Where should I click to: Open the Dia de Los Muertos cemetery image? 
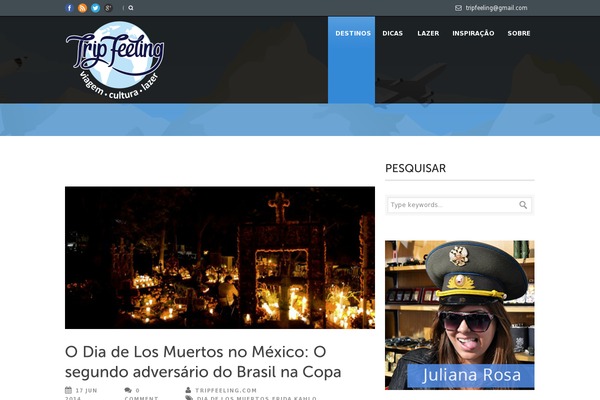click(220, 258)
